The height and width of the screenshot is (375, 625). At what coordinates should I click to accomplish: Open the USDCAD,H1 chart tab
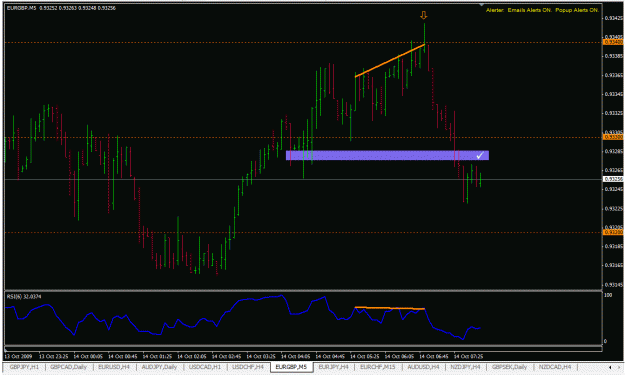[205, 367]
